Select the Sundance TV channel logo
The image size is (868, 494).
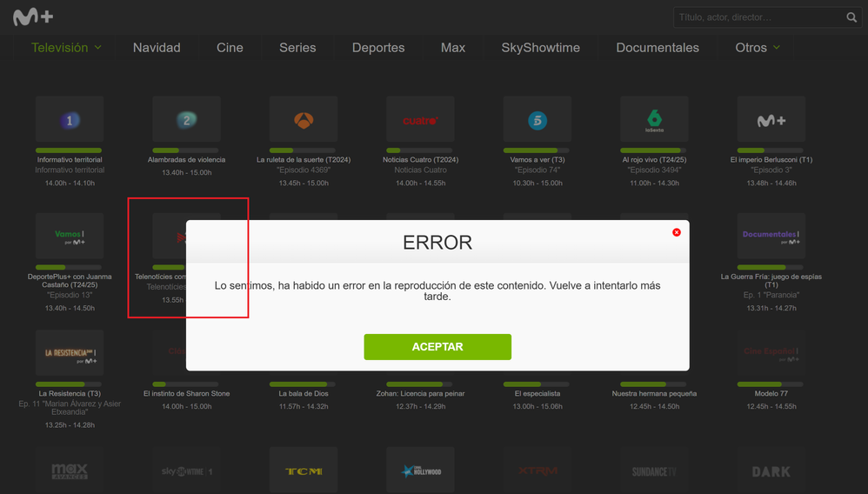(654, 471)
